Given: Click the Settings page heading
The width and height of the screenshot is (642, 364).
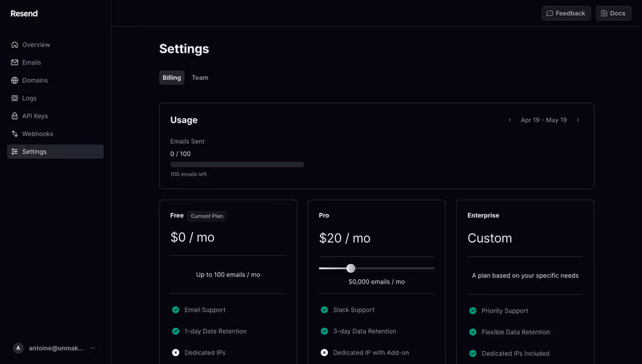Looking at the screenshot, I should click(184, 49).
